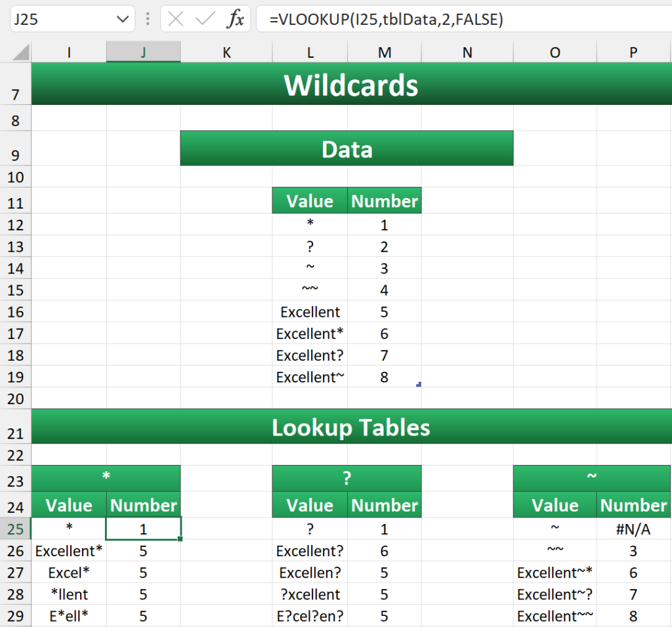The image size is (672, 627).
Task: Select the *llent lookup value cell
Action: (69, 594)
